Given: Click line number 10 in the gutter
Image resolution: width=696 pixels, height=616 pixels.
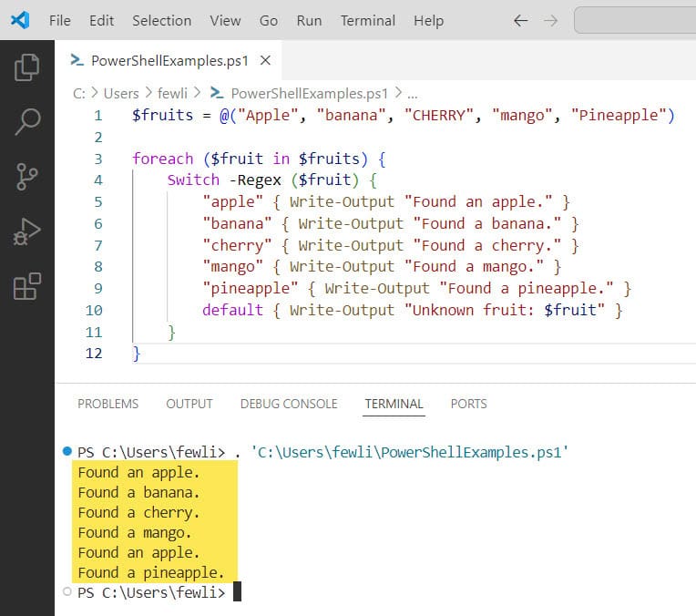Looking at the screenshot, I should (94, 310).
